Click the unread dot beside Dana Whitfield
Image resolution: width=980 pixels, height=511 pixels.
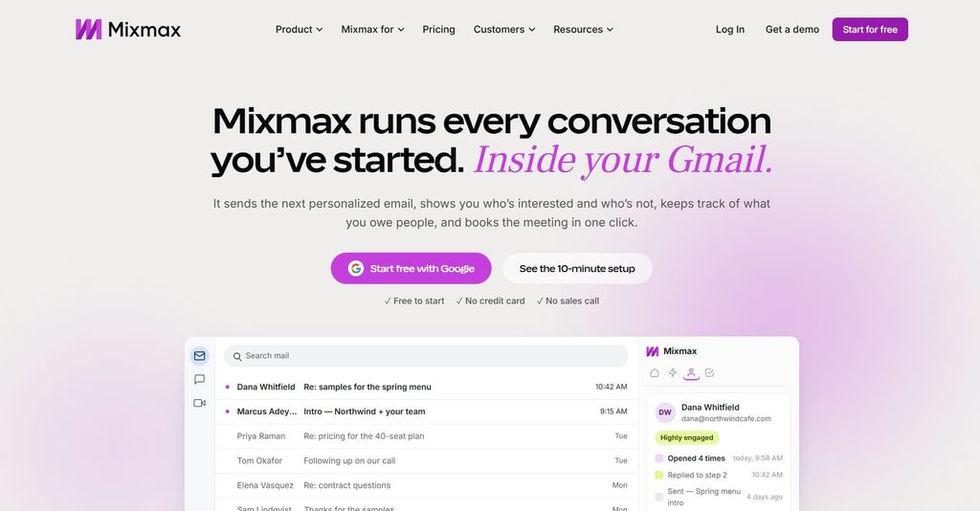click(x=228, y=387)
